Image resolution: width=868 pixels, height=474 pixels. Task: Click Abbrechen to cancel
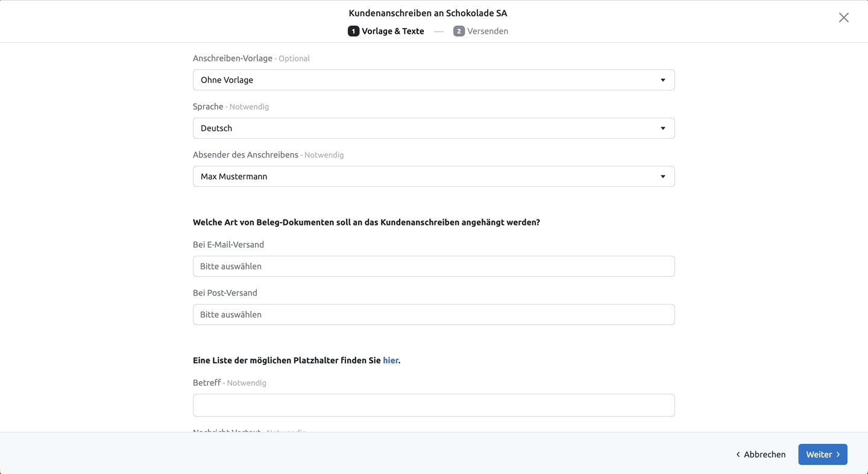click(x=761, y=454)
